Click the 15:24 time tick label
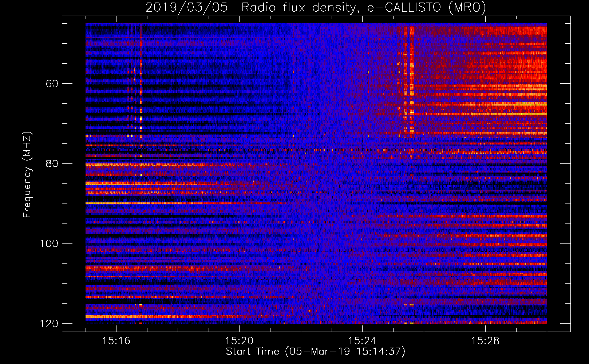This screenshot has width=589, height=364. (362, 341)
